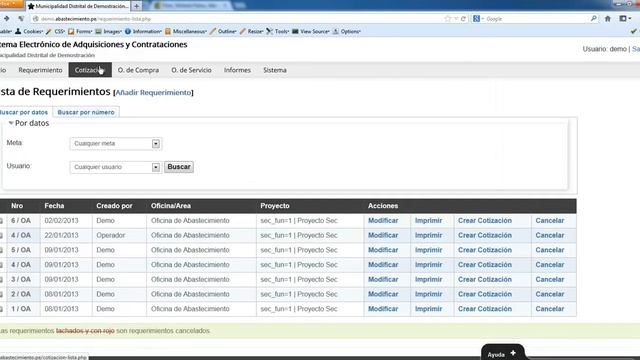Open the O. de Servicio menu

pos(191,70)
